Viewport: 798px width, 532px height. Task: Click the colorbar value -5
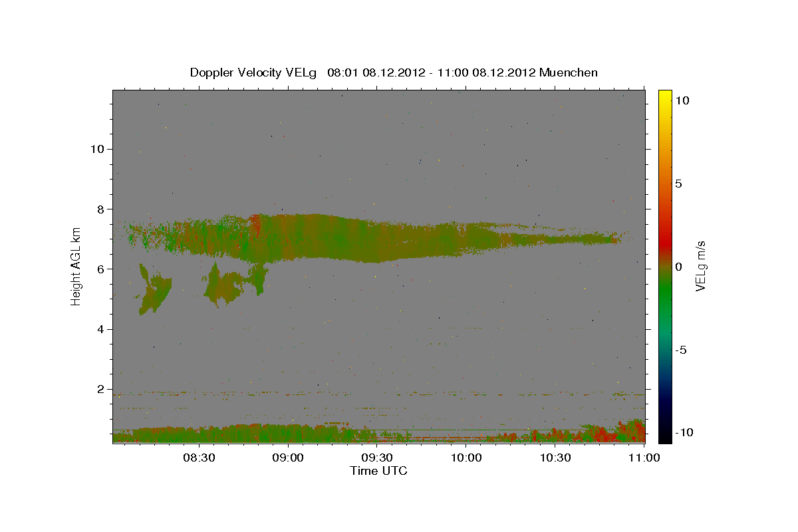point(682,350)
